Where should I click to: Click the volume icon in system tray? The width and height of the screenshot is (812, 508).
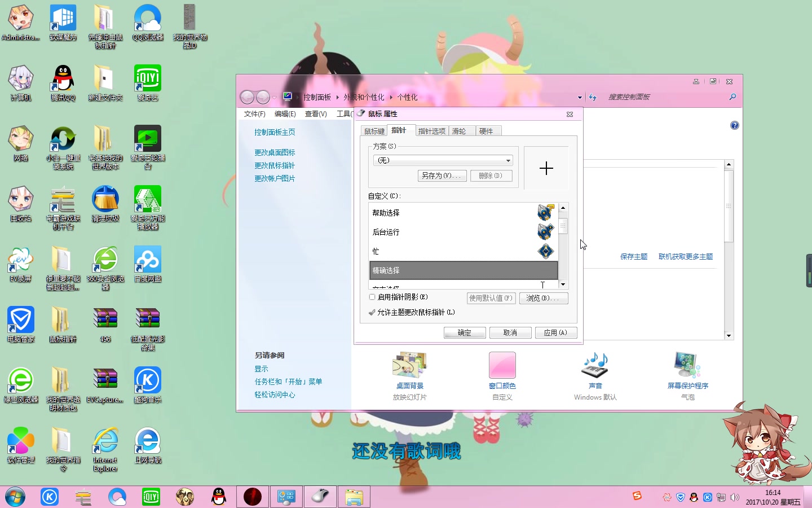(x=734, y=497)
